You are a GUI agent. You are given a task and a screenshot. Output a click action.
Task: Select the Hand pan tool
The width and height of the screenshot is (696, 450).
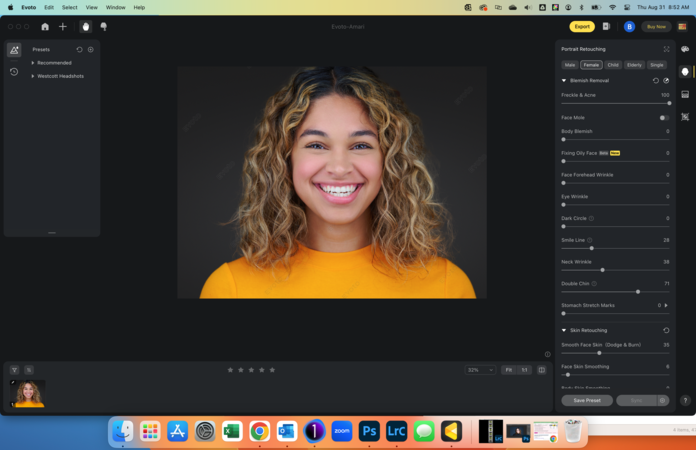tap(86, 27)
